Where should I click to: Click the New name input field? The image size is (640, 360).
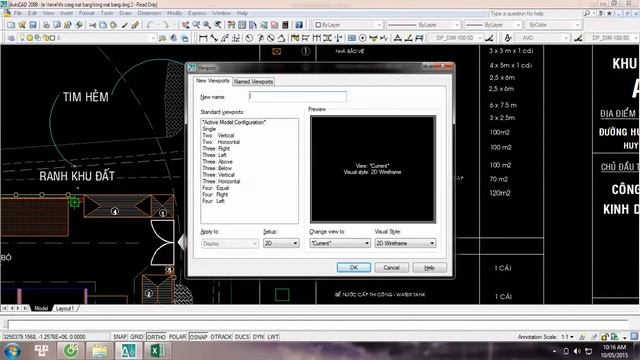tap(298, 97)
